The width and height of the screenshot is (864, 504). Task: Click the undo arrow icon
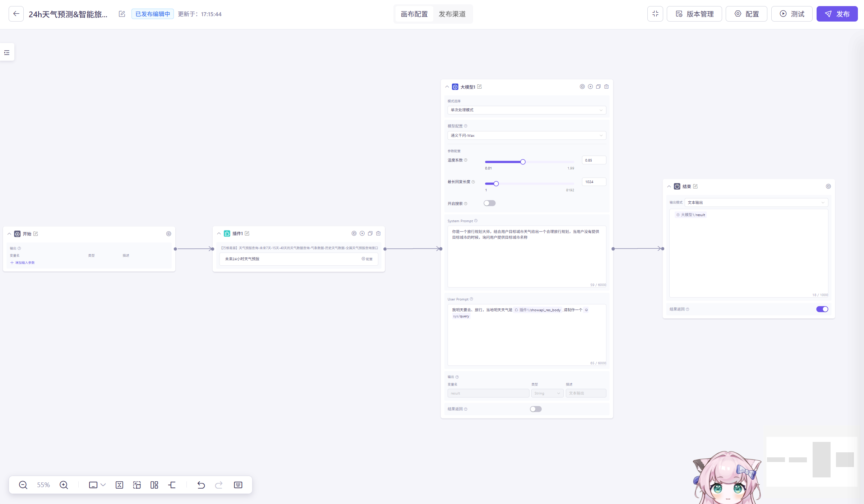point(201,485)
